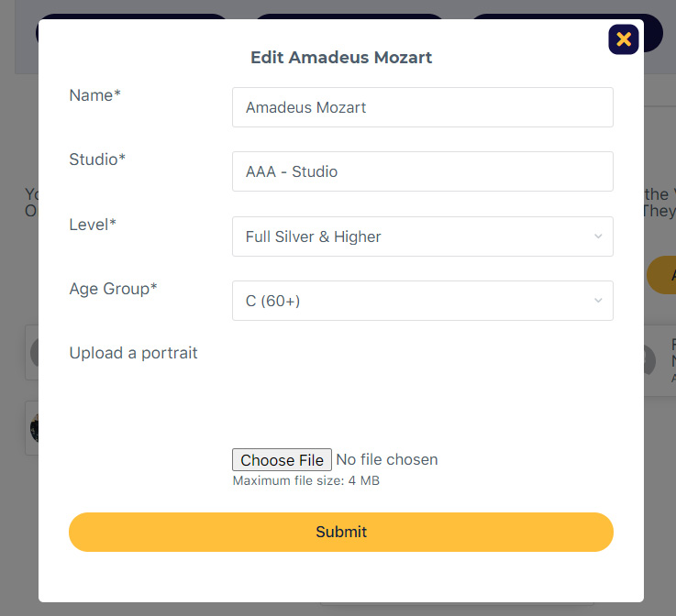Image resolution: width=676 pixels, height=616 pixels.
Task: Click the 'Upload a portrait' label
Action: [133, 353]
